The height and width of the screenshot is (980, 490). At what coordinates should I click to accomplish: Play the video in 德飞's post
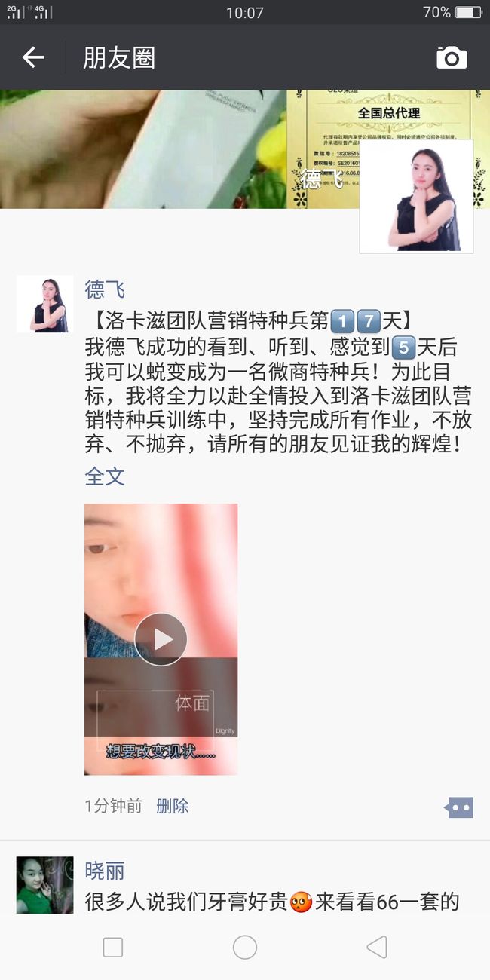[x=161, y=639]
